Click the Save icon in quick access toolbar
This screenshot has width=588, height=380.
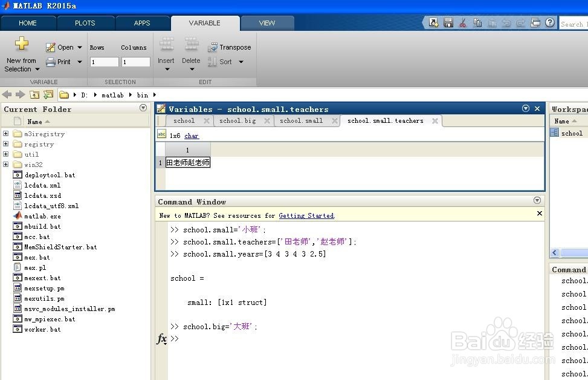point(448,23)
